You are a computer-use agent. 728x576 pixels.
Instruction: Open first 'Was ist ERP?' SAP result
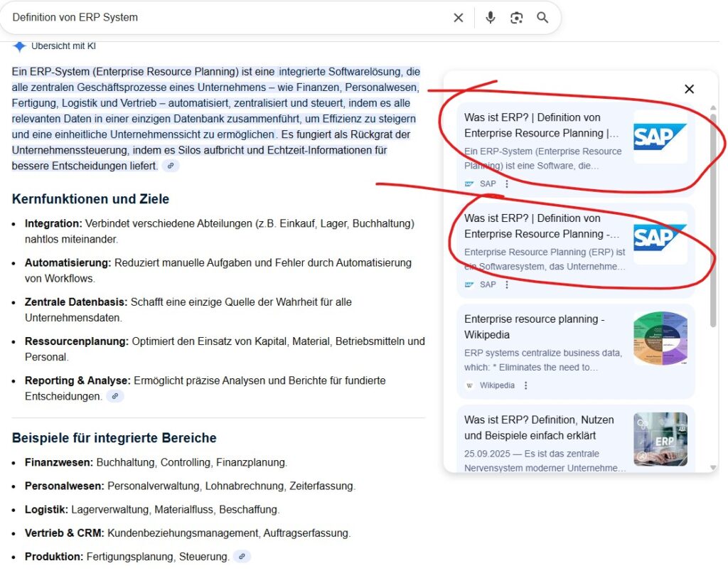[x=541, y=125]
